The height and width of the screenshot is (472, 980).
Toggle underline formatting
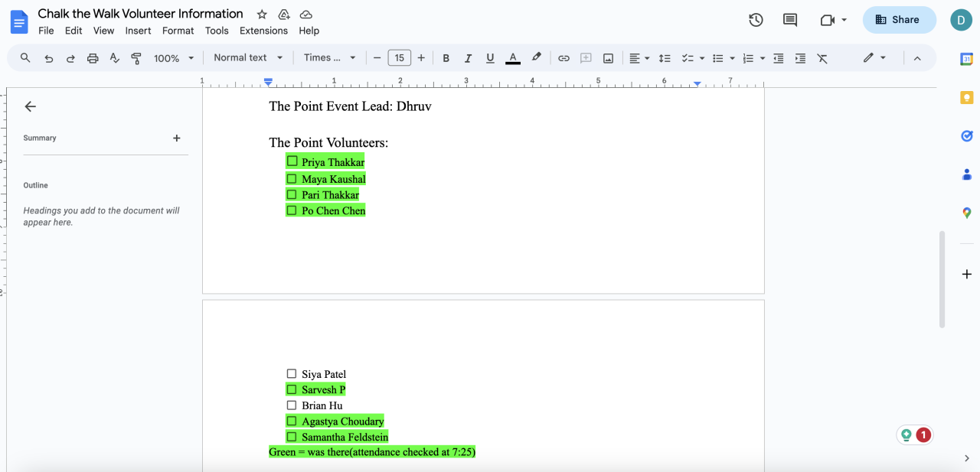(490, 58)
